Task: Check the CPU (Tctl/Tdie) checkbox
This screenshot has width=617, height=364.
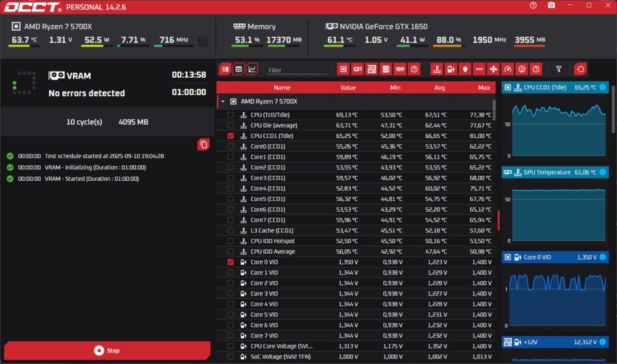Action: (231, 115)
